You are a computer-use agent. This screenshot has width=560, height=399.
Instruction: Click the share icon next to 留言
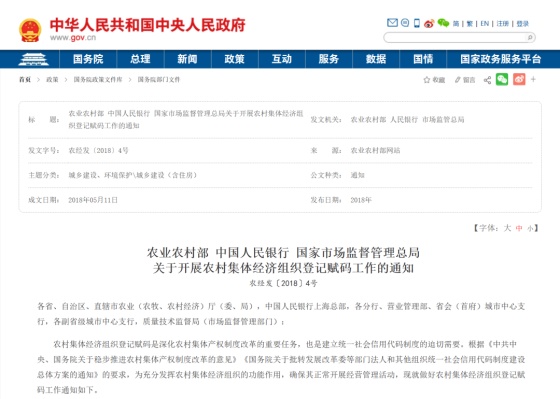pyautogui.click(x=487, y=80)
